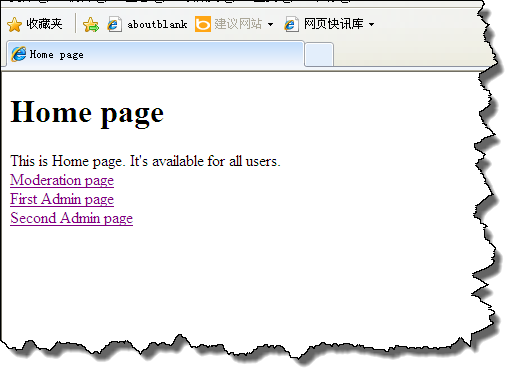Viewport: 518px width, 380px height.
Task: Expand the 建议网站 dropdown arrow
Action: [270, 24]
